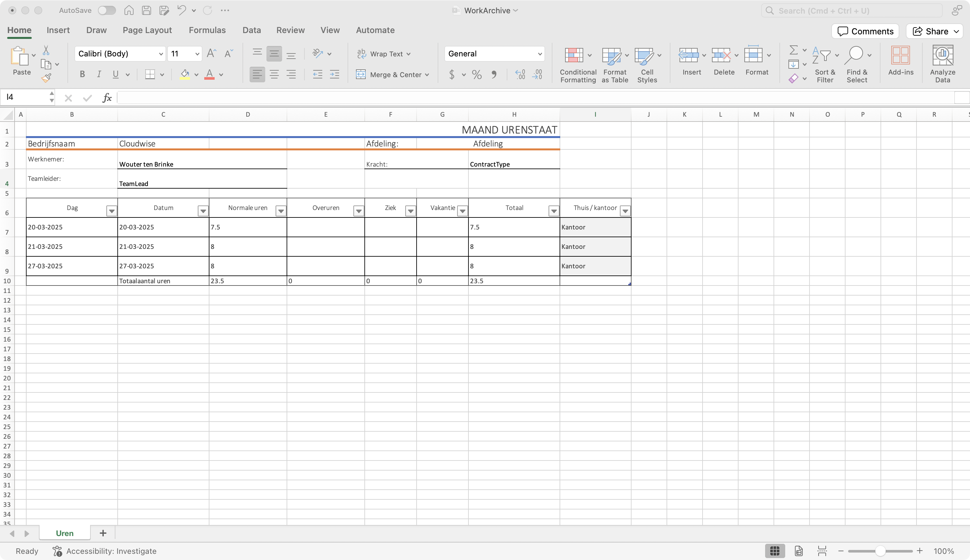This screenshot has width=970, height=560.
Task: Toggle Italic formatting
Action: (x=99, y=74)
